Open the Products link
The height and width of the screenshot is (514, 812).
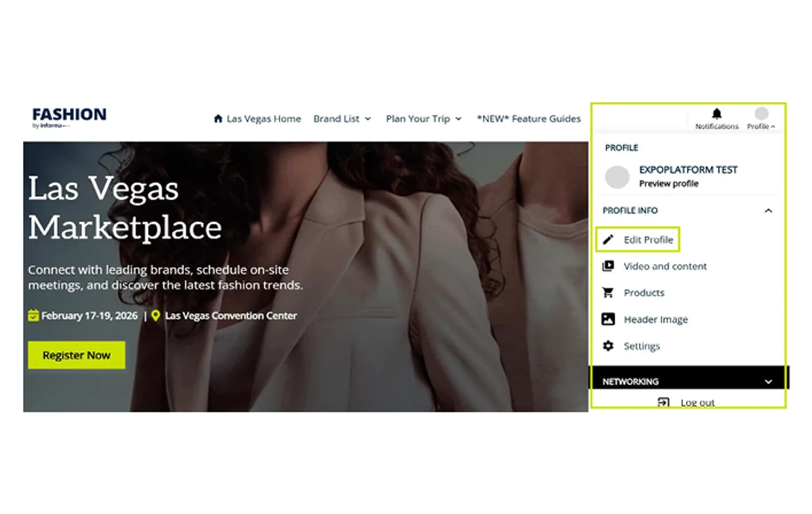(x=644, y=293)
